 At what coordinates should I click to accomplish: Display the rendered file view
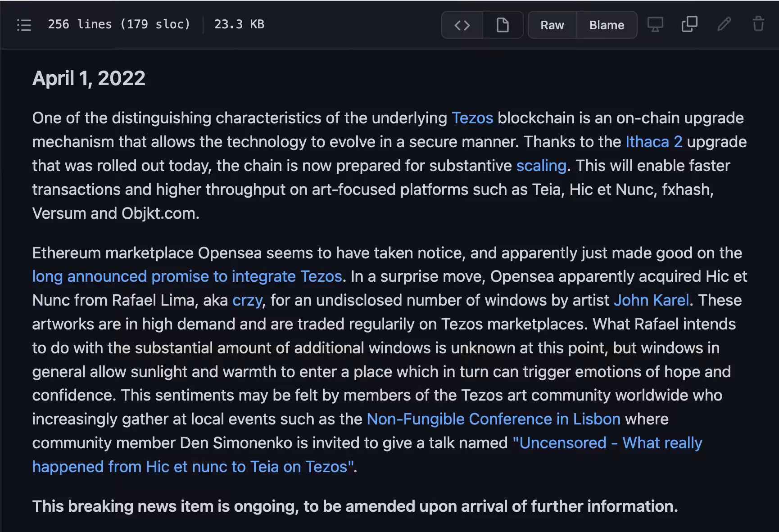503,25
